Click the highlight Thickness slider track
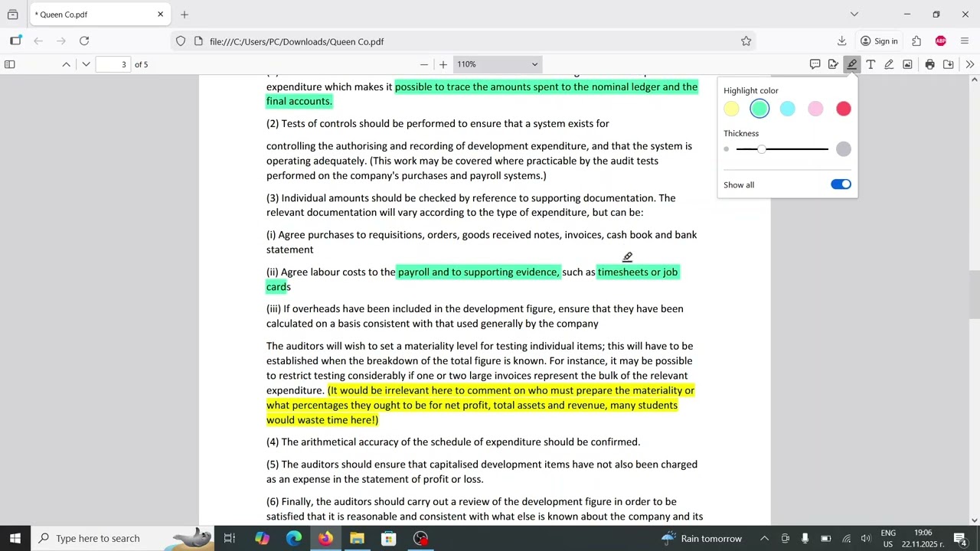The image size is (980, 551). 782,149
